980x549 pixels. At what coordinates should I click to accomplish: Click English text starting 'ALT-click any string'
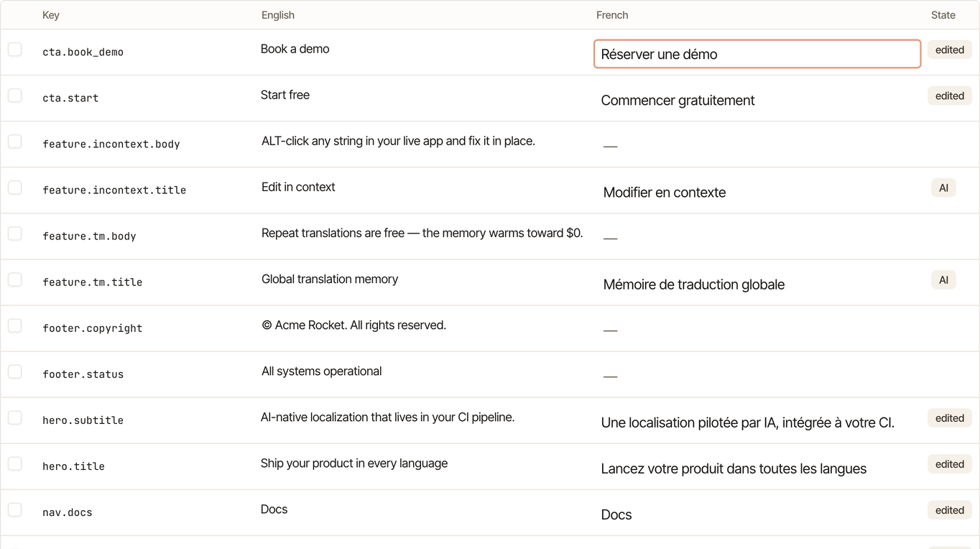398,141
